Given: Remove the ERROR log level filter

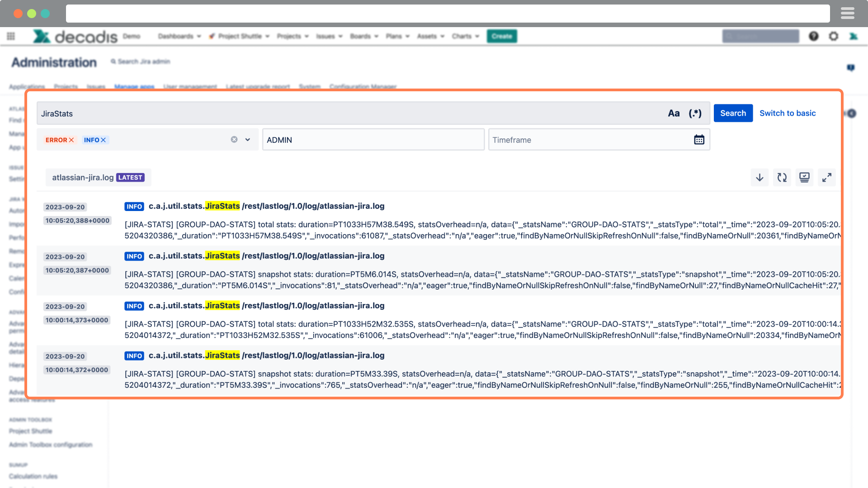Looking at the screenshot, I should [x=71, y=140].
